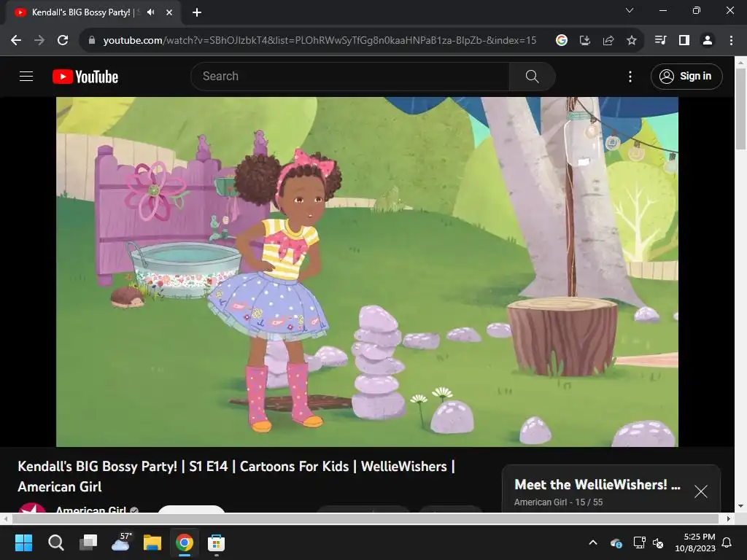Click the muted volume tray icon
The height and width of the screenshot is (560, 747).
click(x=658, y=542)
